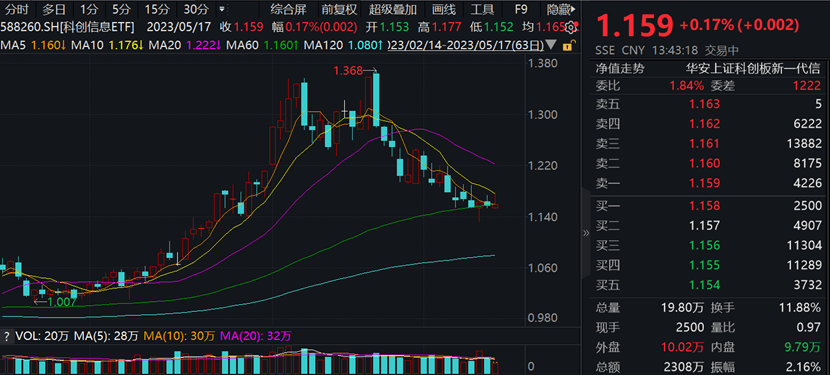Click the 换手 11.88% value

click(801, 307)
